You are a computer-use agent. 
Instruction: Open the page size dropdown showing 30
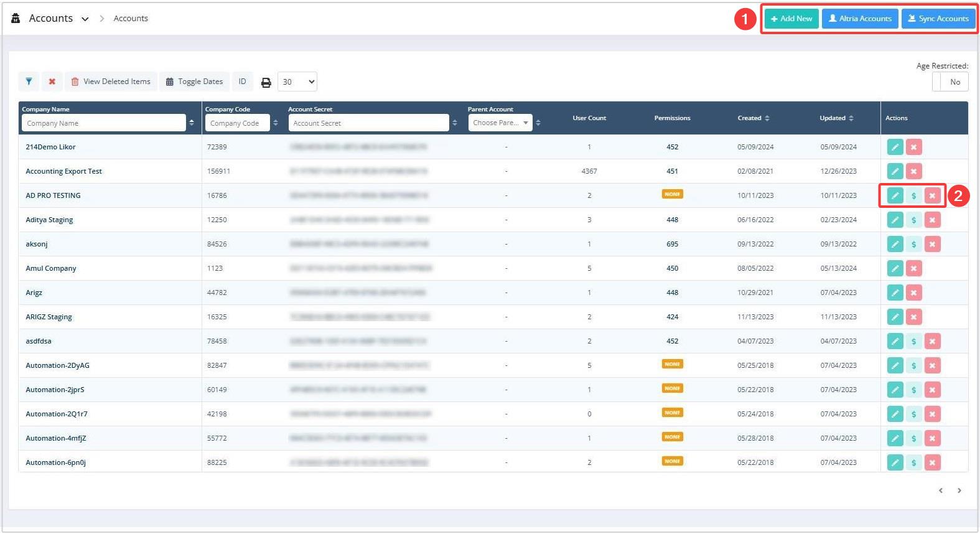[x=297, y=82]
